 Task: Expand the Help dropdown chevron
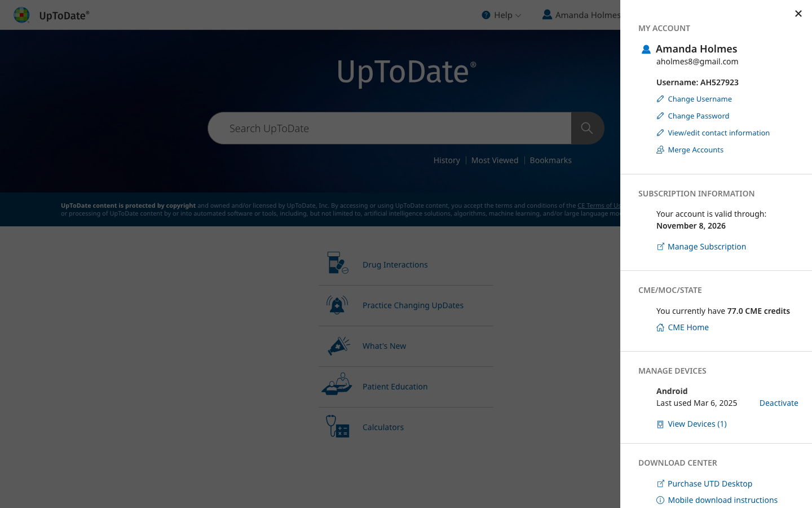click(x=518, y=15)
